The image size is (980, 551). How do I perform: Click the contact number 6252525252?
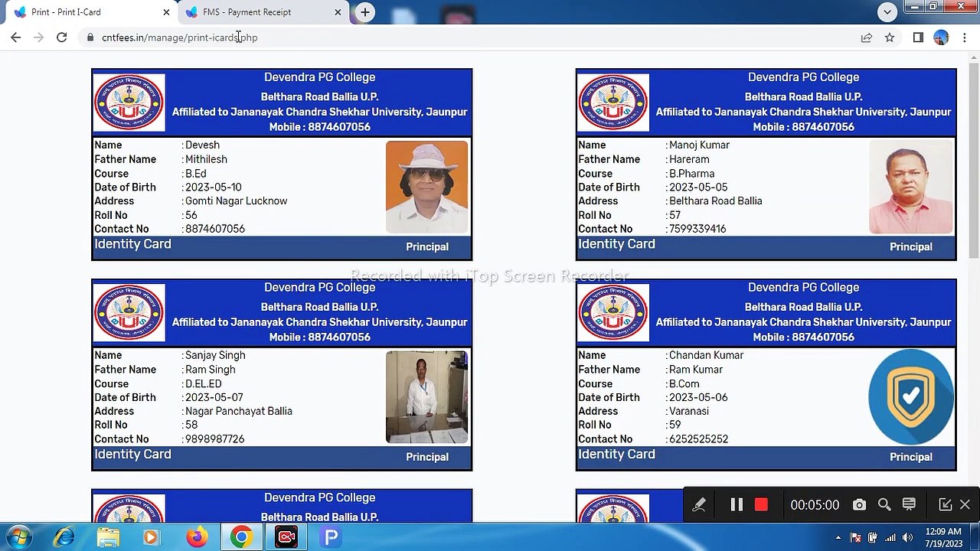(x=698, y=439)
